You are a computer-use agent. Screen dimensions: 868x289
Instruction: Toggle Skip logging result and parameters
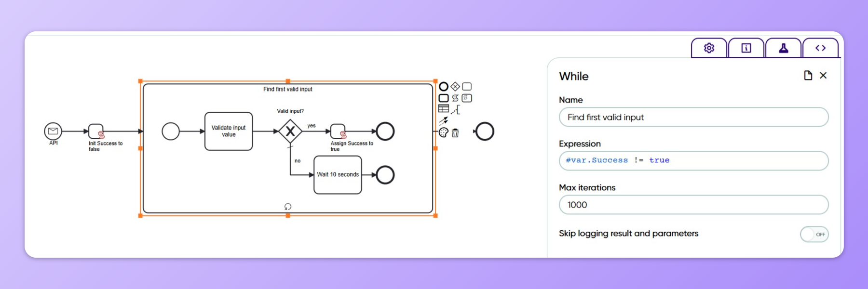(x=814, y=234)
